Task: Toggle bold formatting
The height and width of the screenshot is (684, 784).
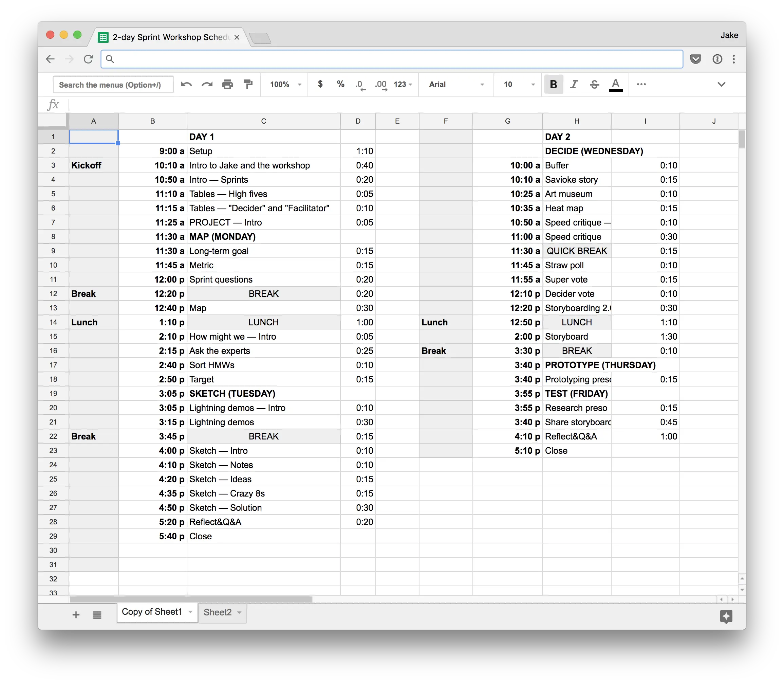Action: (554, 84)
